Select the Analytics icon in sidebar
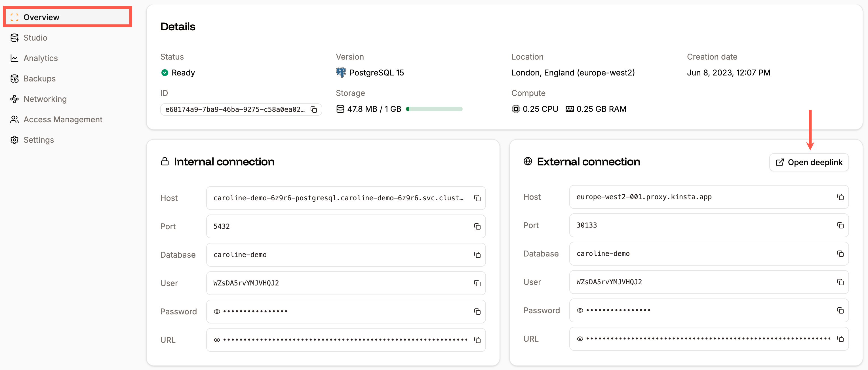 (x=14, y=58)
